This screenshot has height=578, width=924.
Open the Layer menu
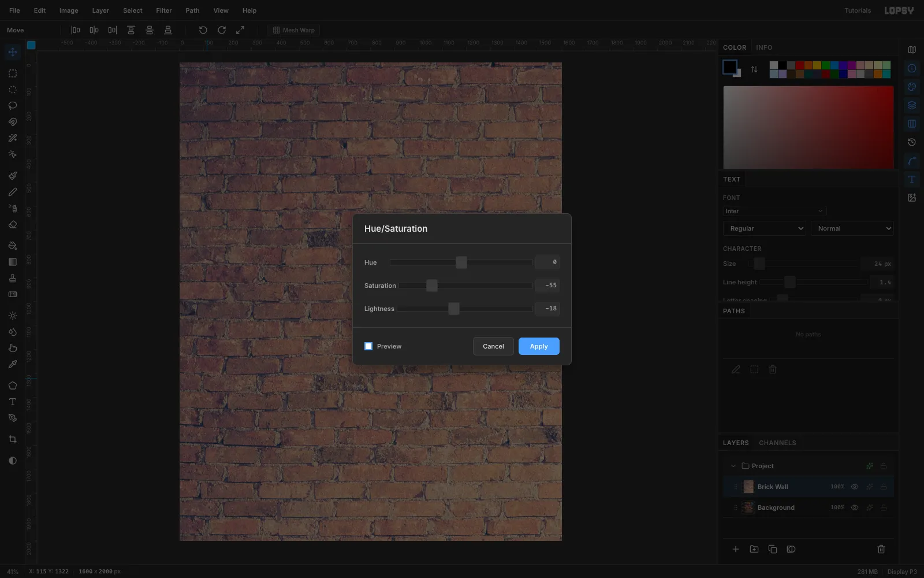coord(100,10)
